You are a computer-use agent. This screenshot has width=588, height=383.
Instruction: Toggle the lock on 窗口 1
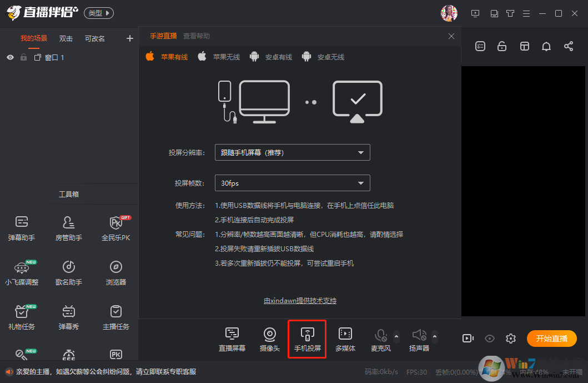[23, 57]
